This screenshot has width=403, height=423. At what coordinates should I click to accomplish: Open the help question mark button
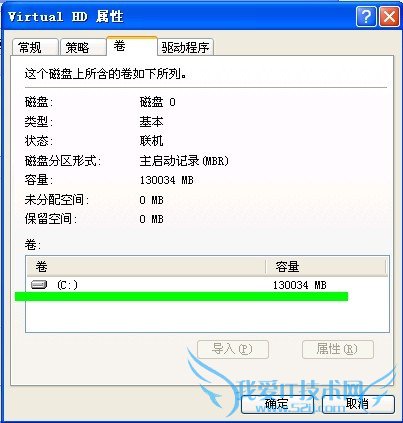coord(366,16)
